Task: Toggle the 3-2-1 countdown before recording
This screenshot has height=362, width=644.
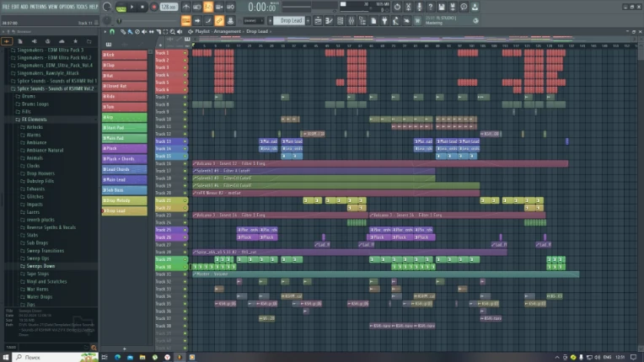Action: pos(208,7)
